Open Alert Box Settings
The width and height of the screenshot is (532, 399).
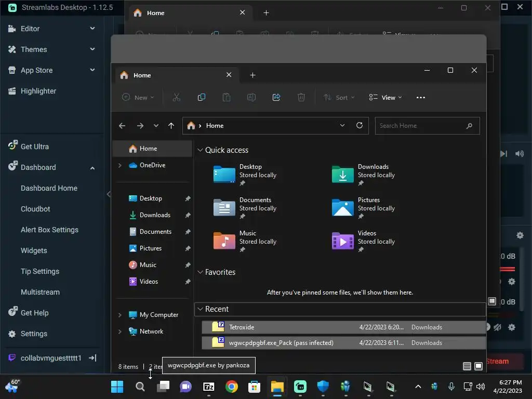click(x=49, y=230)
